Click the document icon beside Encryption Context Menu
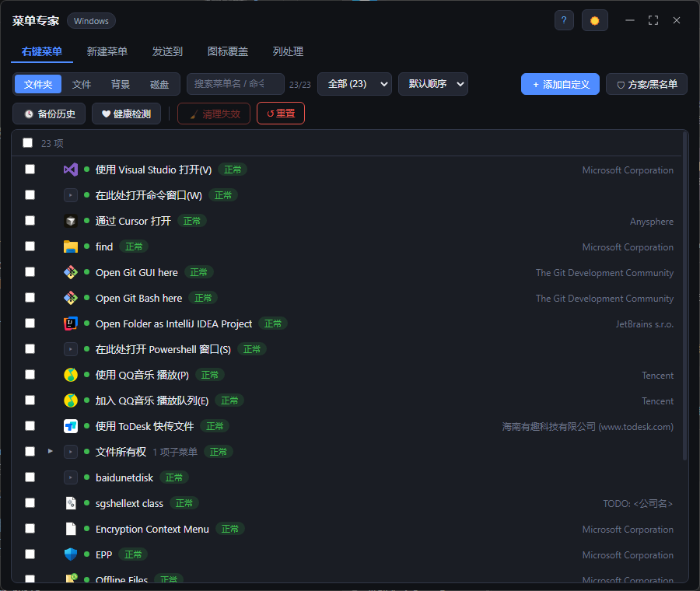The width and height of the screenshot is (700, 591). (x=71, y=529)
